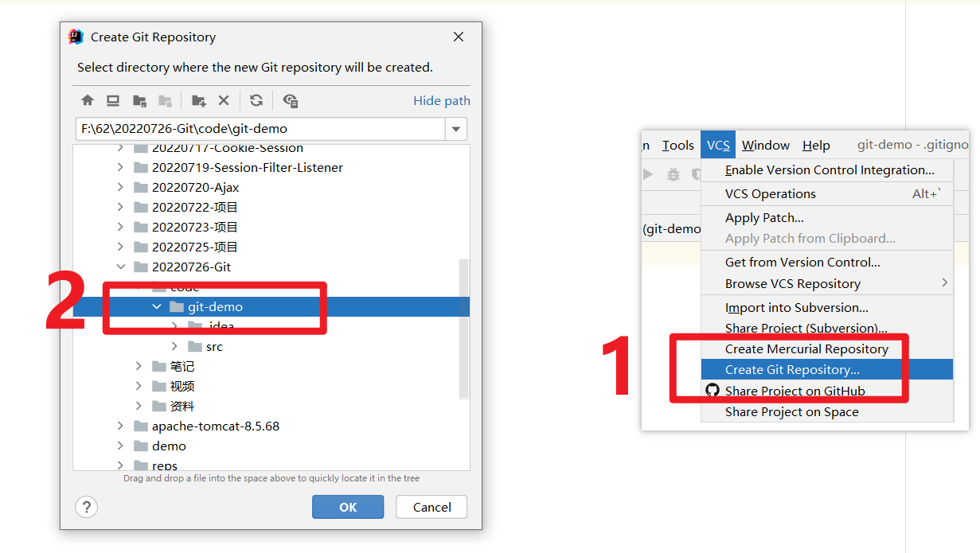Choose Apply Patch... menu entry
The image size is (980, 553).
point(827,217)
